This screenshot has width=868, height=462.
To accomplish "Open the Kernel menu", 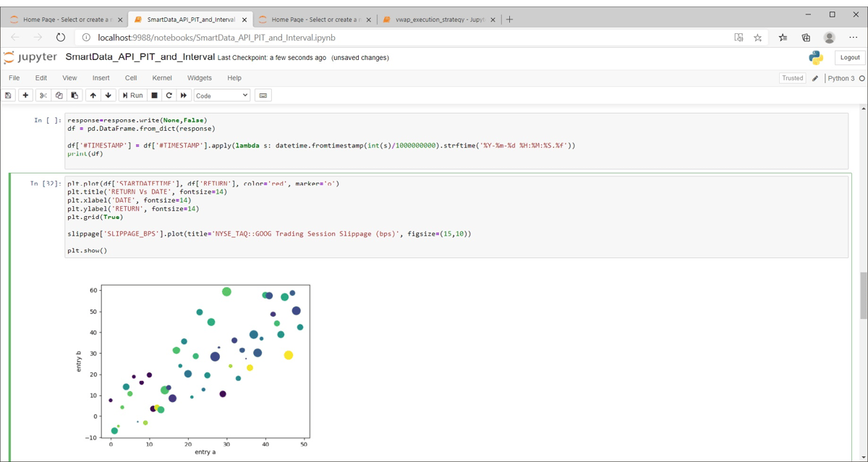I will 162,78.
